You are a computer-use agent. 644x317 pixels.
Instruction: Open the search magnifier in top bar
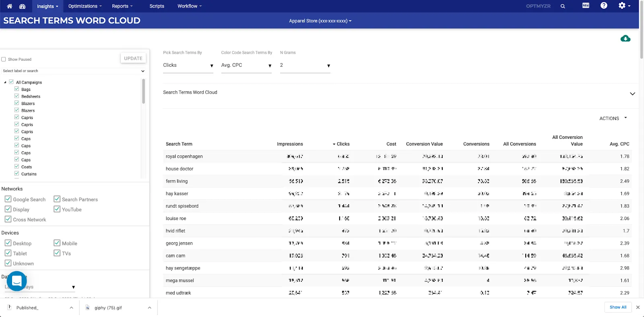[563, 6]
